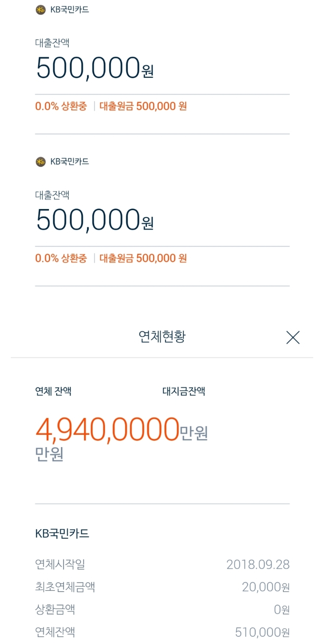
Task: Select the first 대출잔액 500,000원 amount
Action: point(95,68)
